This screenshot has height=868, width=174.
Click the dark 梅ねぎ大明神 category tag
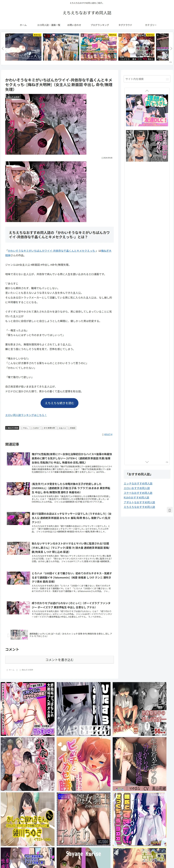12,428
